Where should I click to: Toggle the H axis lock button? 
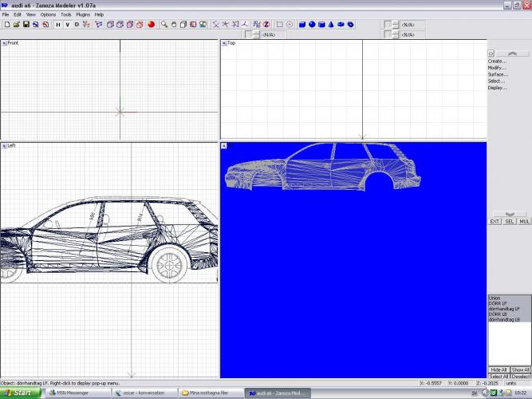[57, 25]
